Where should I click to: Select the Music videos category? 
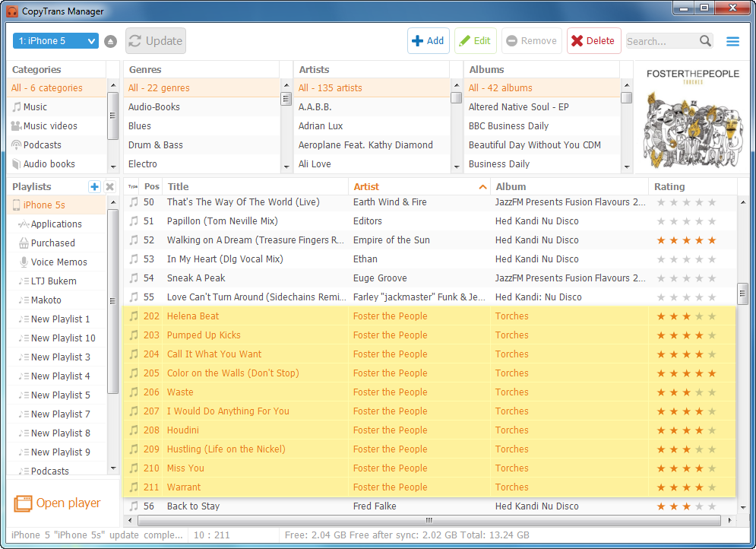(x=56, y=126)
